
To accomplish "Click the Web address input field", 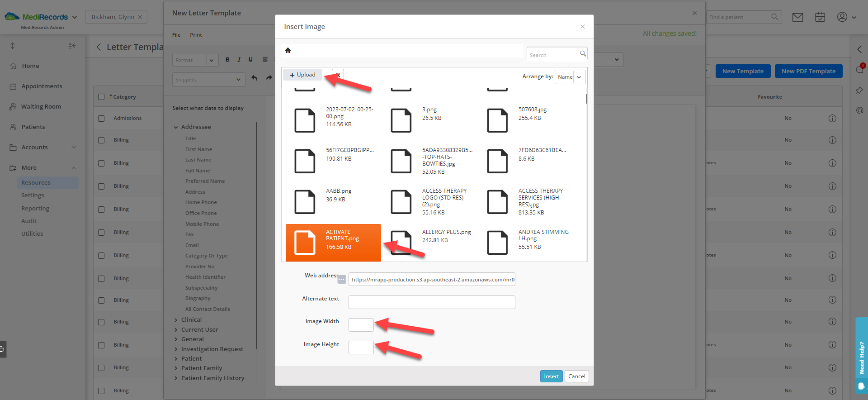I will (x=432, y=280).
